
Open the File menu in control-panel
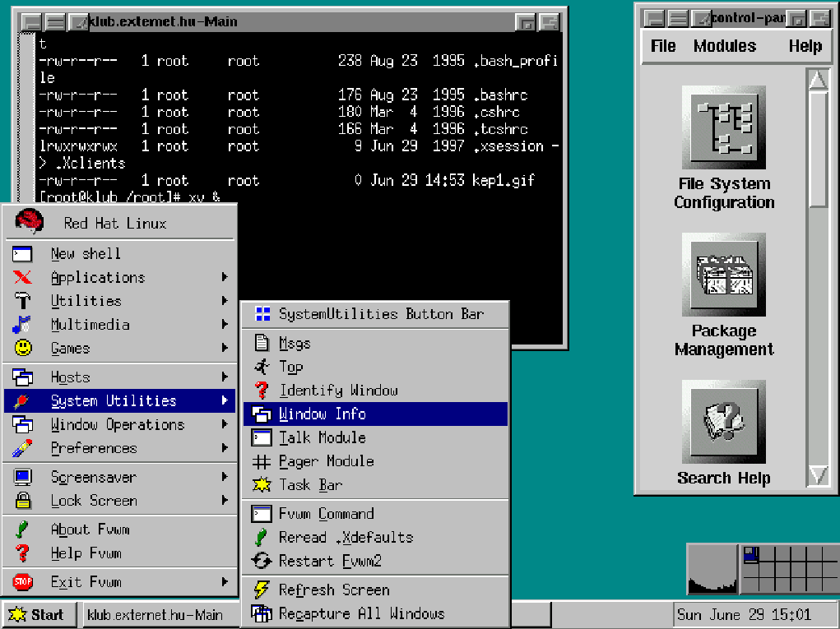coord(663,46)
